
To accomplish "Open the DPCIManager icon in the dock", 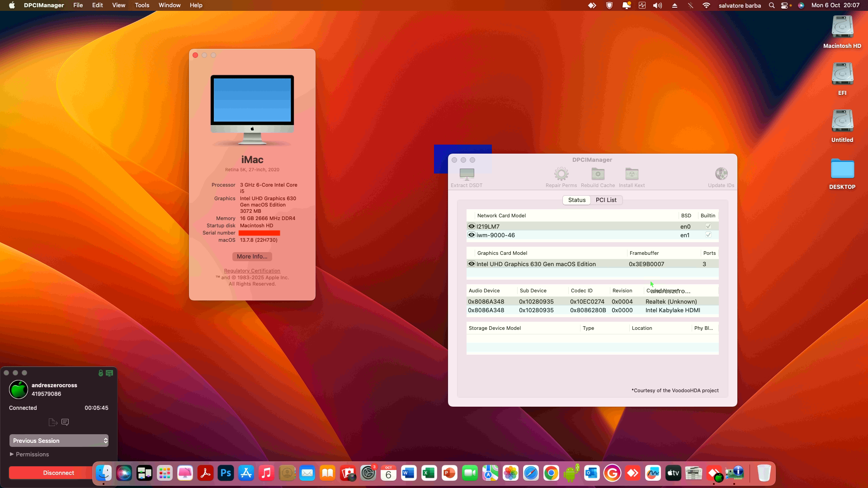I will pos(735,473).
